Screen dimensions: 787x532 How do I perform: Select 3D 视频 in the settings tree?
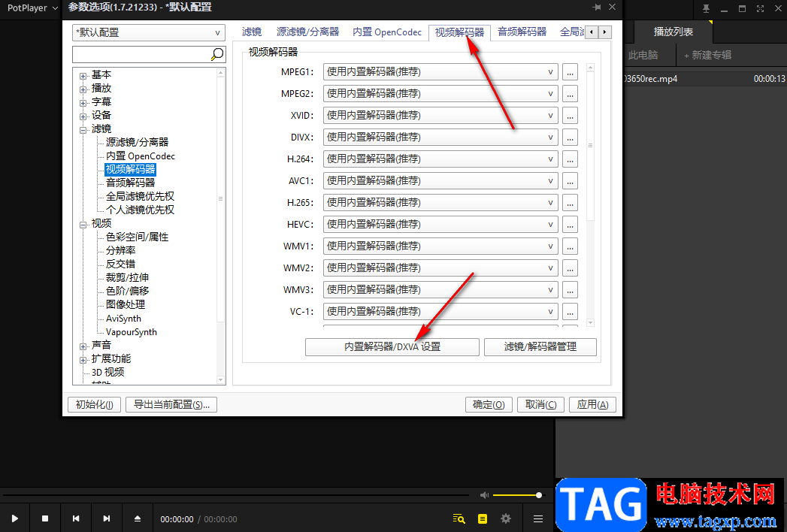[108, 372]
